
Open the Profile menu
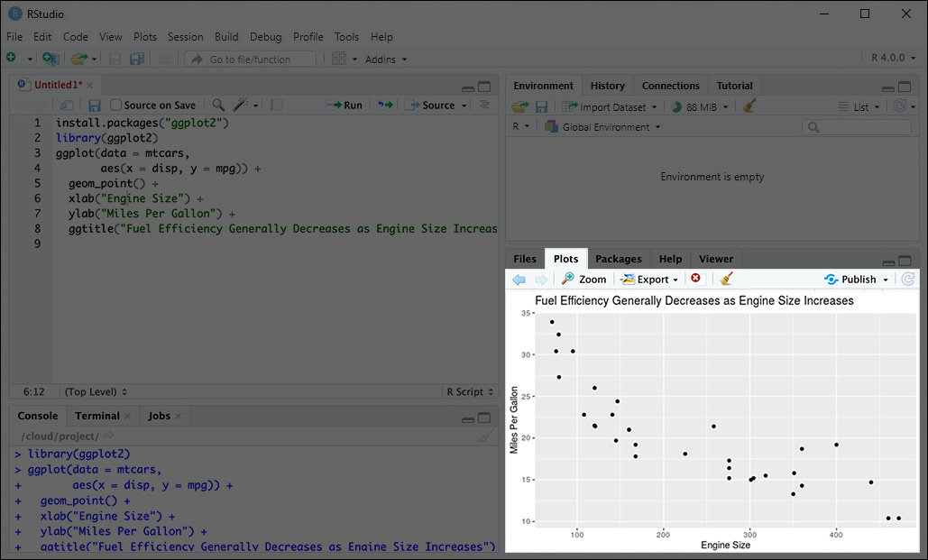point(308,37)
